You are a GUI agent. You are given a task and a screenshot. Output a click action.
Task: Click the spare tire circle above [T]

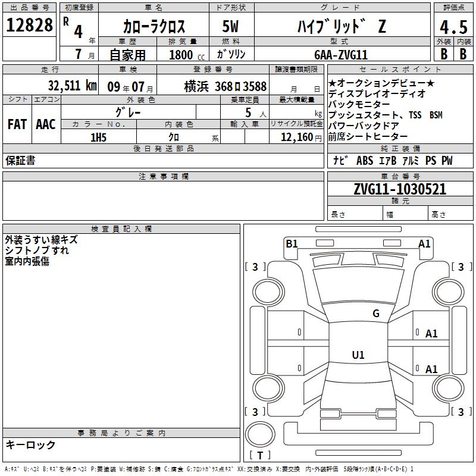[x=259, y=433]
